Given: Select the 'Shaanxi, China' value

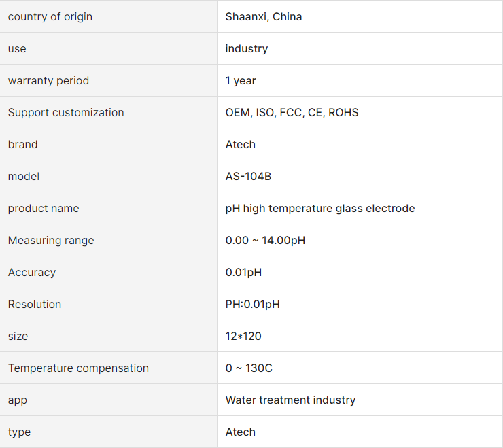Looking at the screenshot, I should tap(263, 17).
